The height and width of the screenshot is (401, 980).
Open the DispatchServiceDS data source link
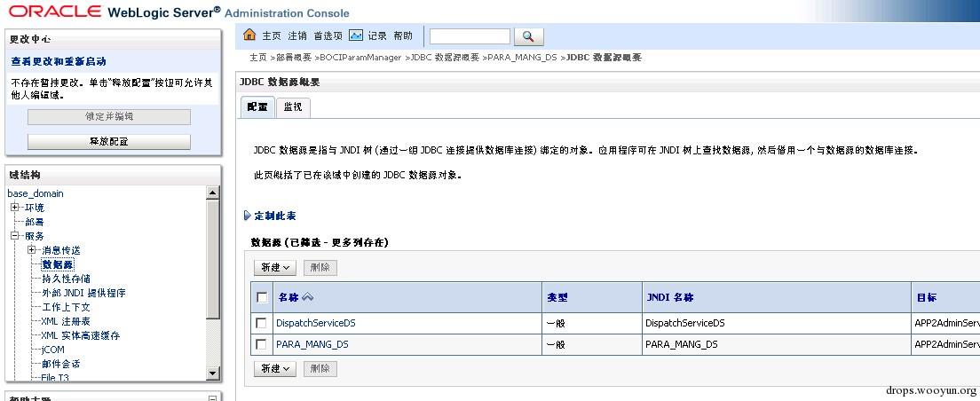[316, 323]
